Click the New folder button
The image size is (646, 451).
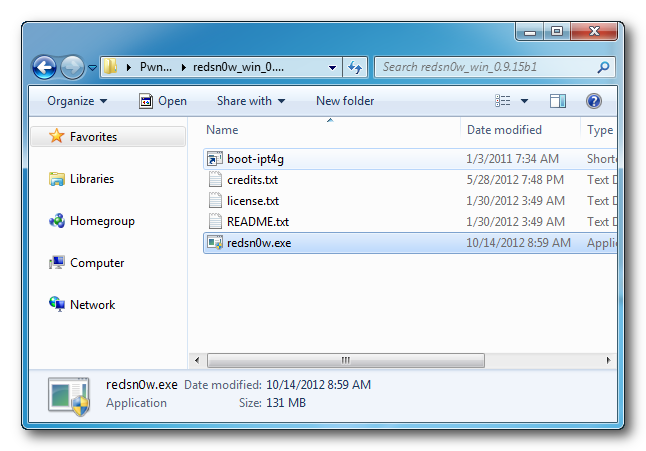(345, 101)
